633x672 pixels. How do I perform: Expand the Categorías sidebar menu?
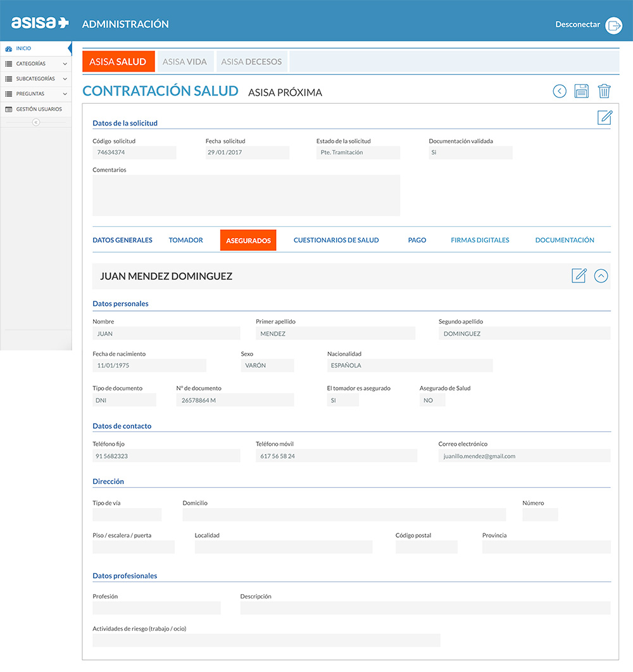pyautogui.click(x=65, y=64)
